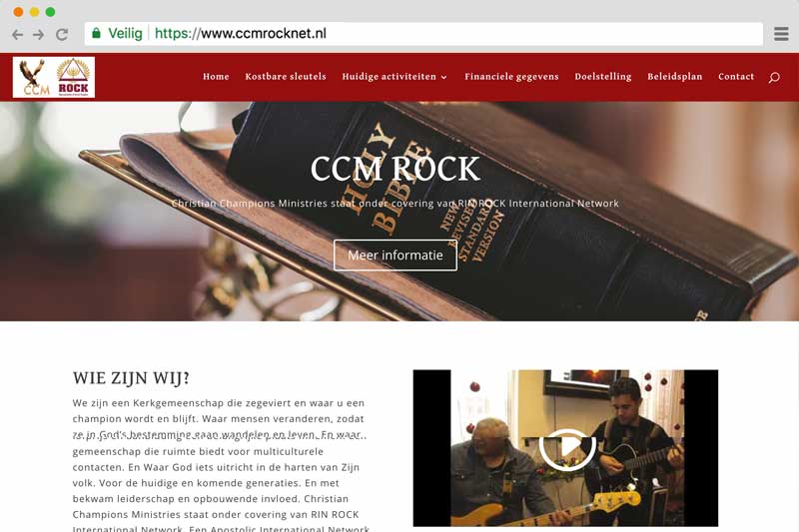Click the green secure padlock icon
799x532 pixels.
[x=96, y=34]
